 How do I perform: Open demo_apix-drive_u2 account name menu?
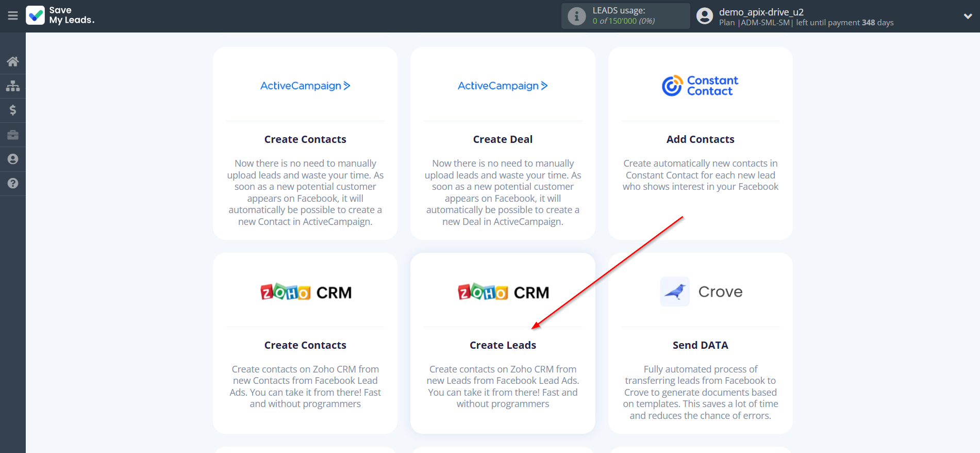[761, 12]
